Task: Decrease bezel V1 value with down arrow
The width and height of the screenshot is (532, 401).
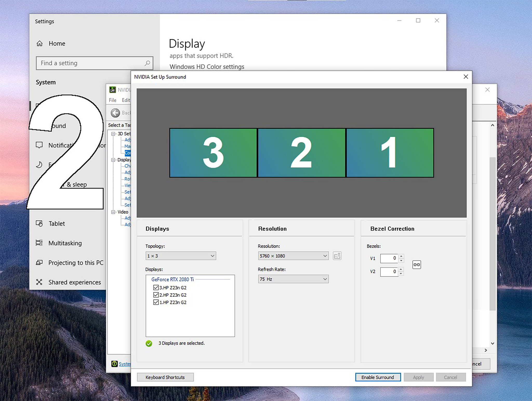Action: pyautogui.click(x=401, y=261)
